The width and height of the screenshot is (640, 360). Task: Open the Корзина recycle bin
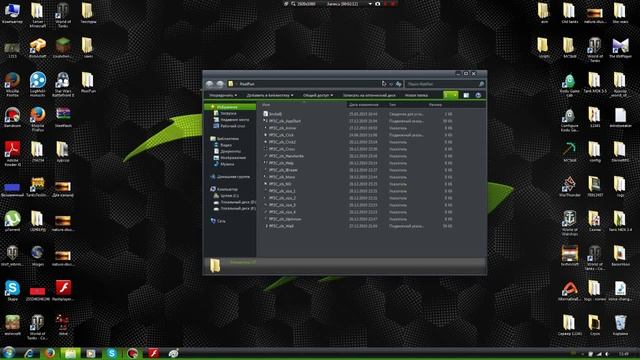620,325
